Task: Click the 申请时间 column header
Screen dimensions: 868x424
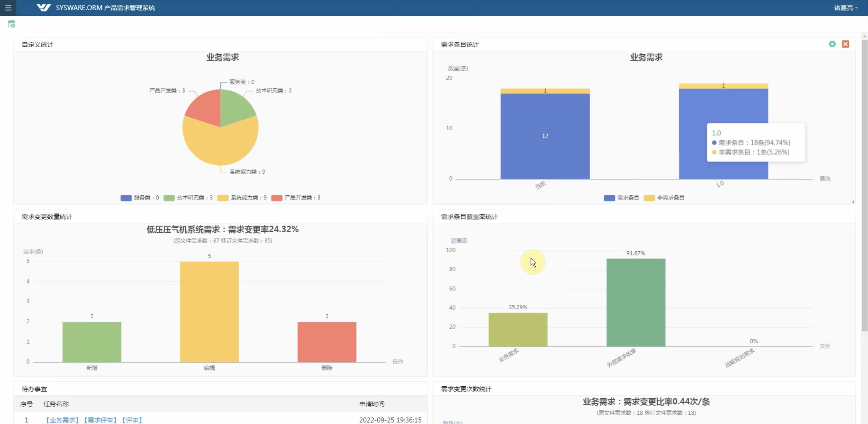Action: coord(371,404)
